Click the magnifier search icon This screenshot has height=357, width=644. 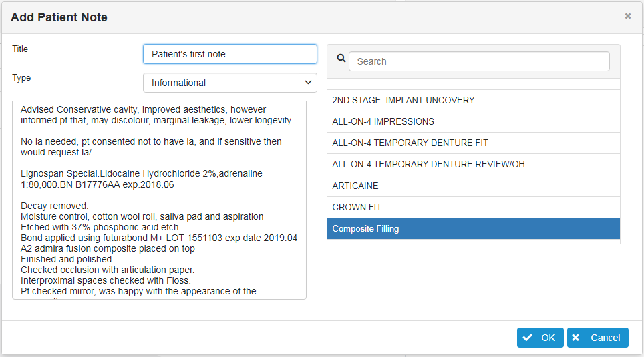[x=341, y=59]
